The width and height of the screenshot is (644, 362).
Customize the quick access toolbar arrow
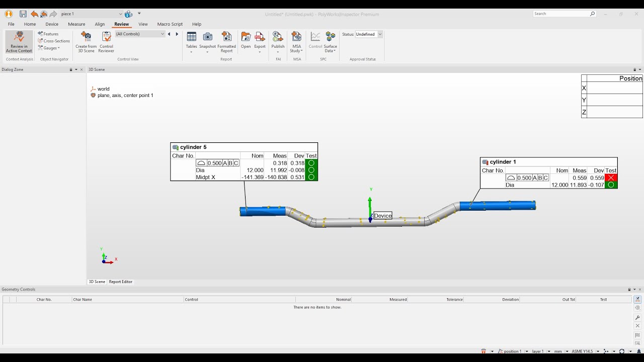pos(139,14)
